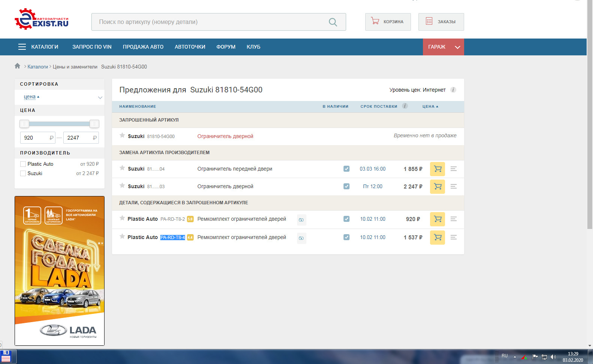Follow the Цены и заменители breadcrumb link
The width and height of the screenshot is (593, 364).
75,67
